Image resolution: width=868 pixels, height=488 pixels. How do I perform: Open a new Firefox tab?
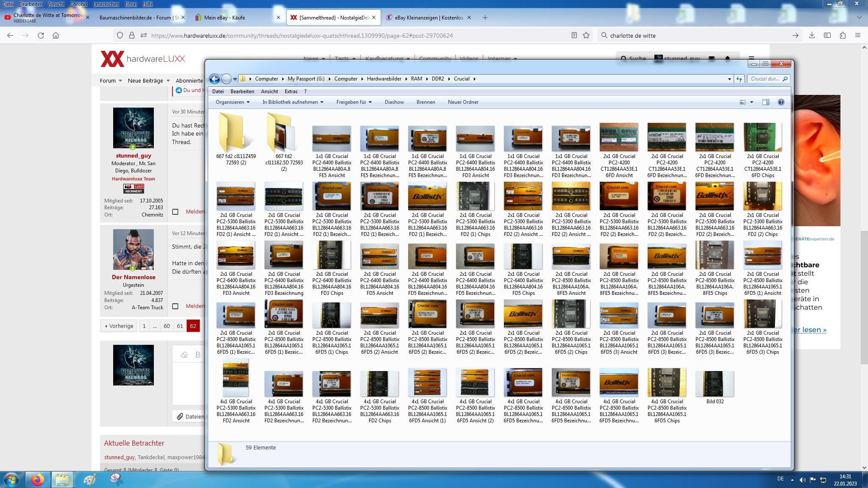pos(485,17)
